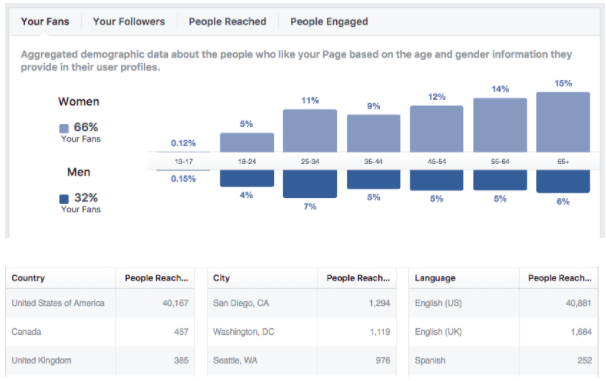Click the men 65+ bar showing 6%
Screen dimensions: 606x381
click(x=563, y=181)
